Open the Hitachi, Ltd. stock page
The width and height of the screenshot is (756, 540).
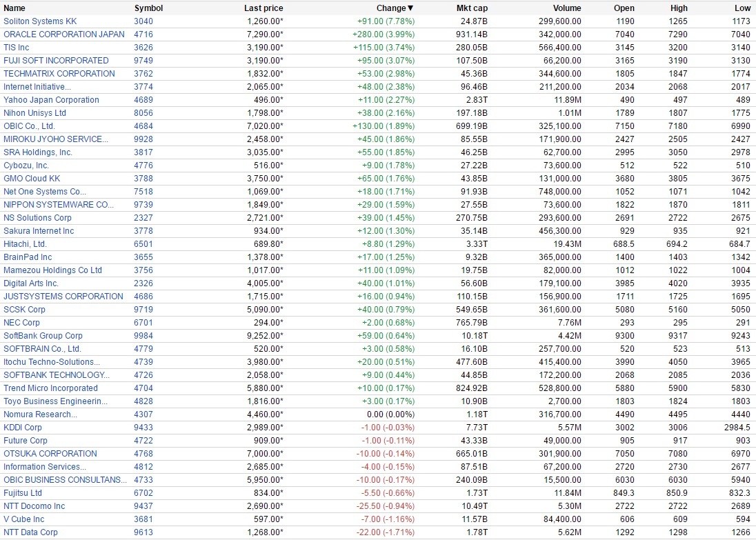coord(25,244)
